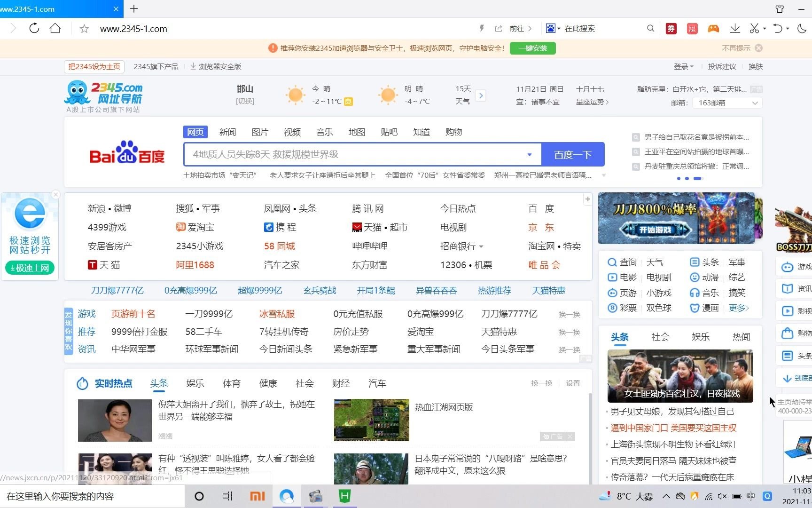Go to browser home page icon
Viewport: 812px width, 508px height.
[x=55, y=28]
